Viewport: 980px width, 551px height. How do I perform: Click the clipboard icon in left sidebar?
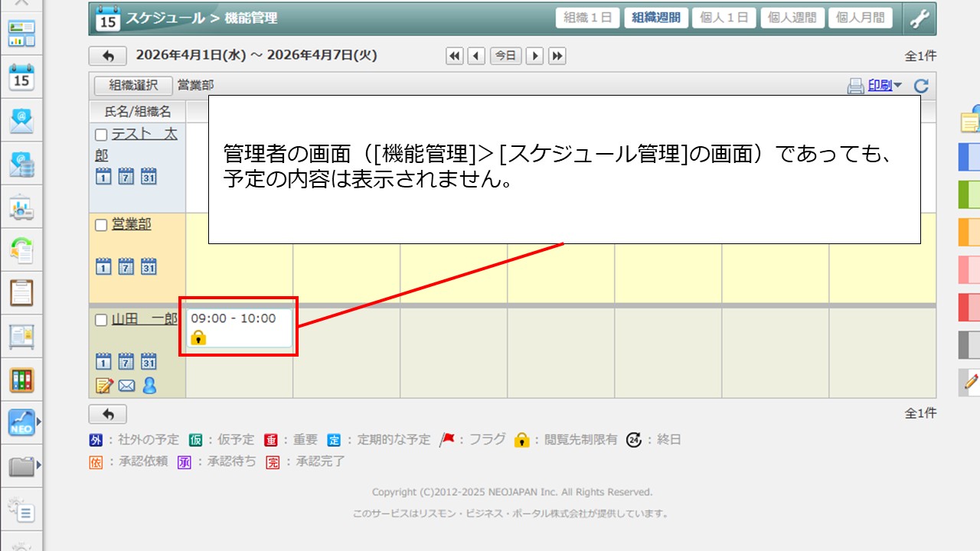point(21,292)
